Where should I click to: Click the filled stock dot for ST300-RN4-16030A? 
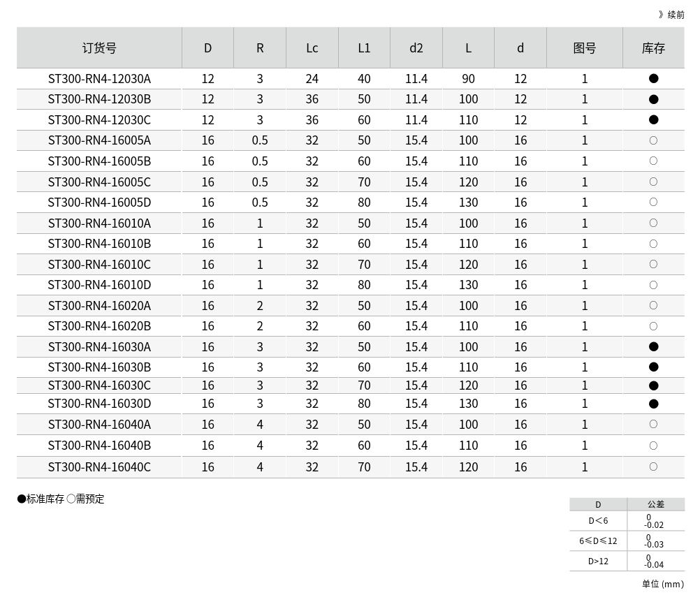tap(653, 347)
